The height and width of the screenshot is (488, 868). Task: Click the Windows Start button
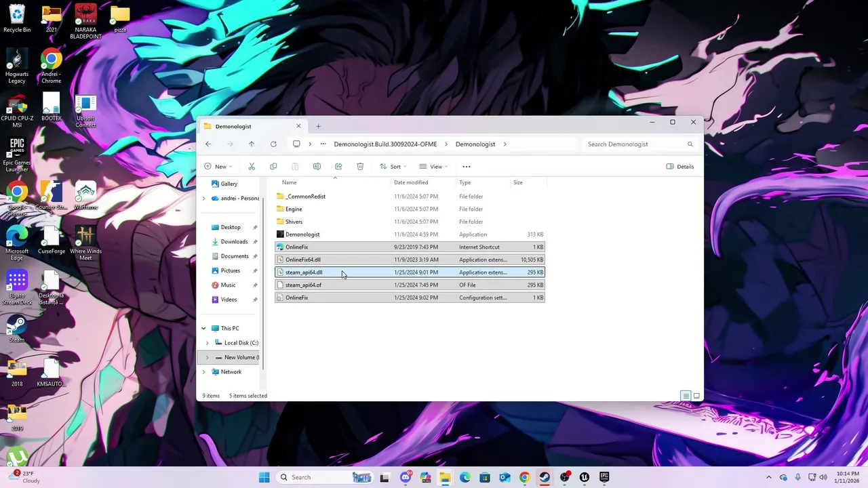click(264, 477)
